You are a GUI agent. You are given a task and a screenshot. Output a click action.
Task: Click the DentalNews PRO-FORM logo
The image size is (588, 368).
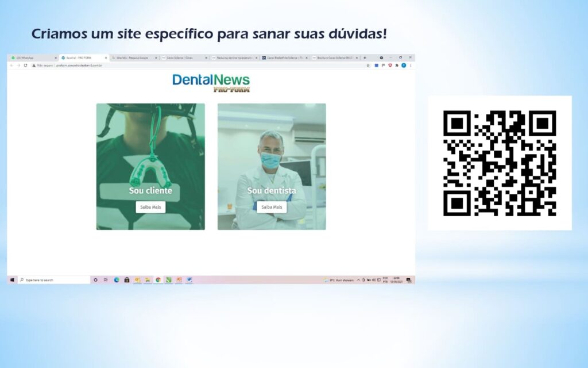(211, 83)
